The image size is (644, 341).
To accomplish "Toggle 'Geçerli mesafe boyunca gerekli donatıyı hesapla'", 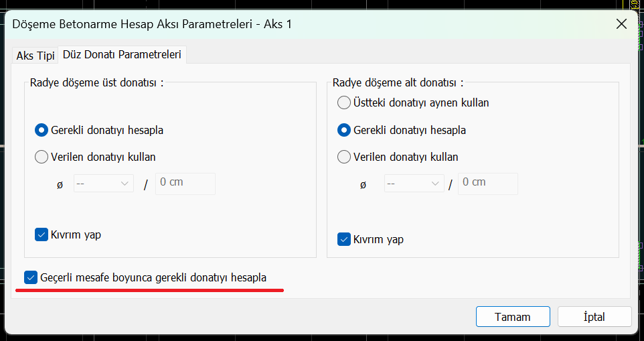I will click(31, 277).
